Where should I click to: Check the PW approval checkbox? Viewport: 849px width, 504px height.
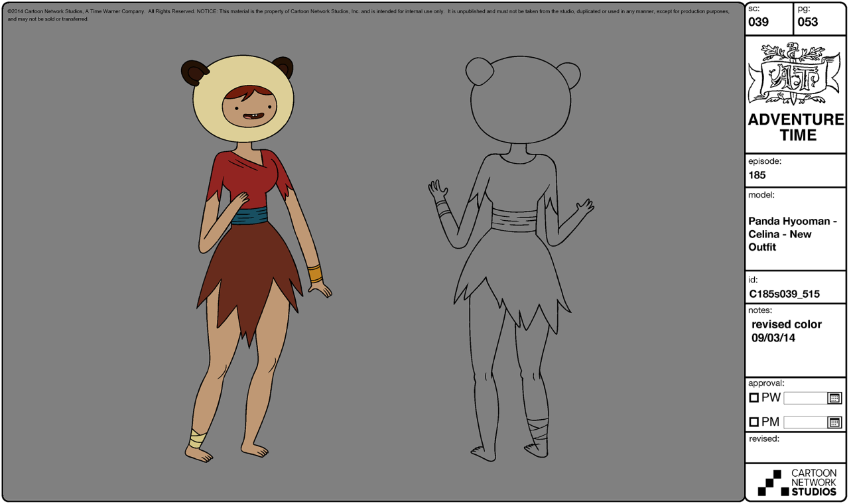753,398
